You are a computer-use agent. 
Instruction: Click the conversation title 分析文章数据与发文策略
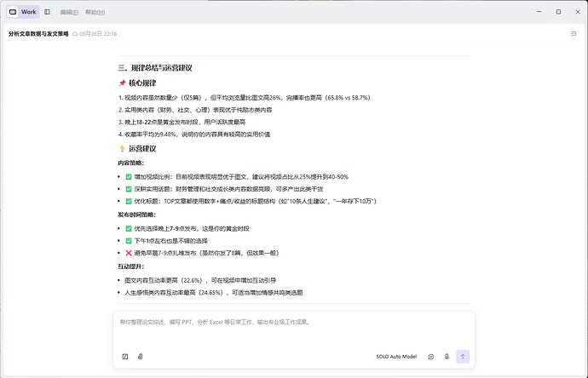tap(38, 34)
